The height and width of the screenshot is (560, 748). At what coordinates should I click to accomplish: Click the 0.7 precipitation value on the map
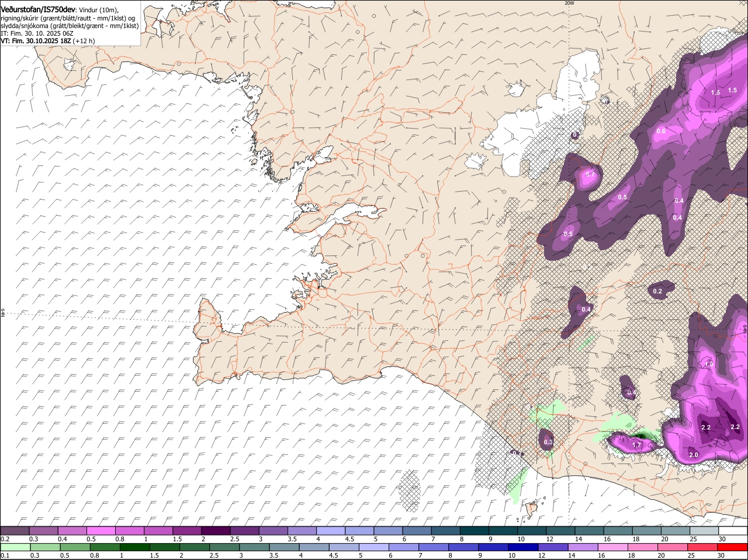click(590, 174)
